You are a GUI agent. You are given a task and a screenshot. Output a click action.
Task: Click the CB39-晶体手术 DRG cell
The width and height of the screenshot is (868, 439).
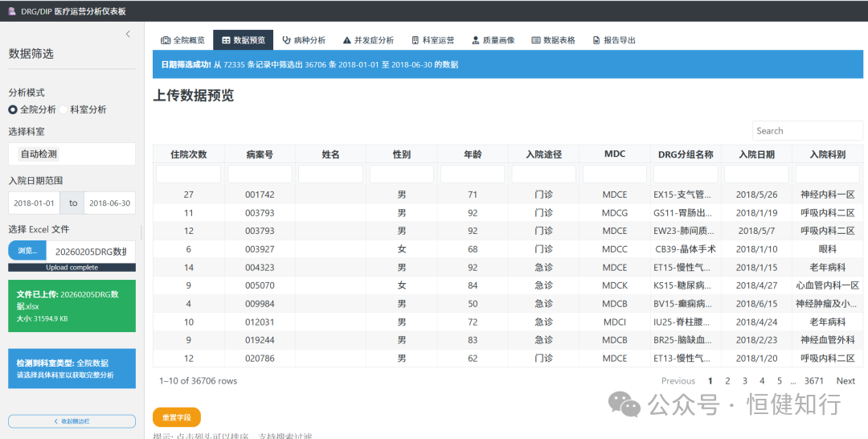[686, 249]
